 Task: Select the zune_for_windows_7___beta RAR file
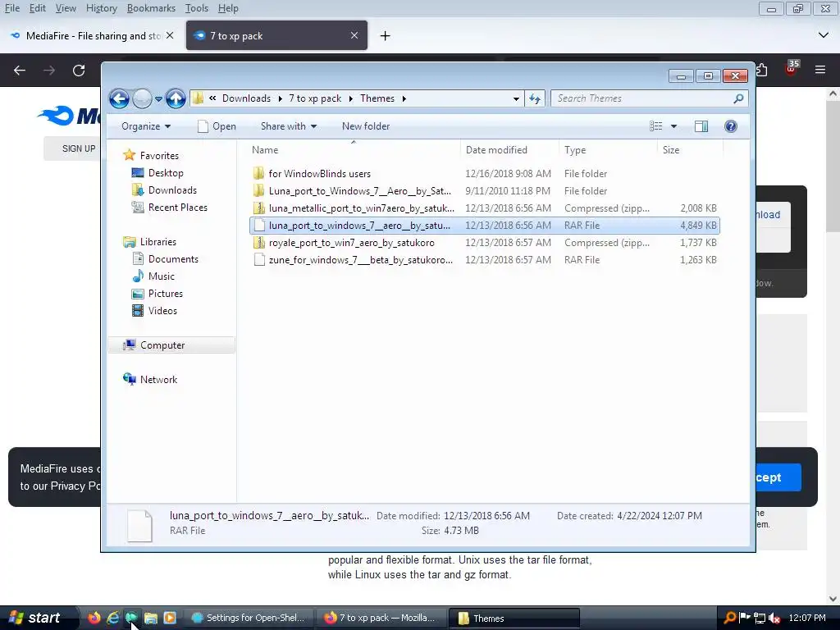pos(484,260)
